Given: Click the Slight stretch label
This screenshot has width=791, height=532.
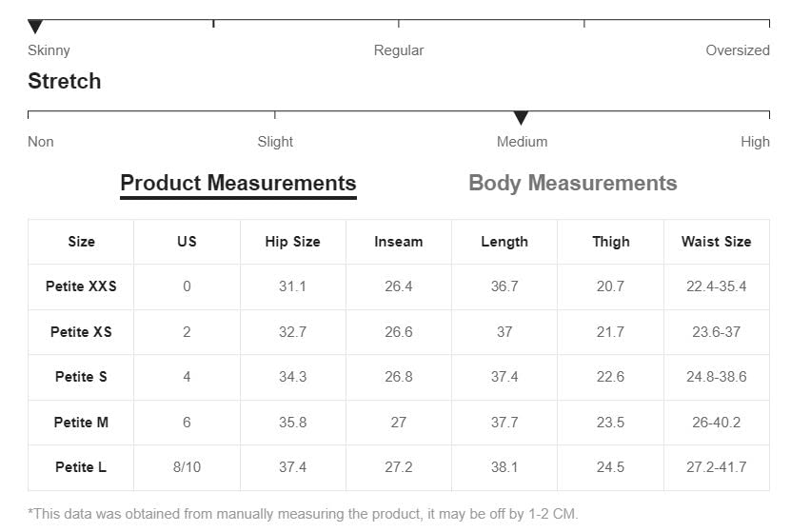Looking at the screenshot, I should pyautogui.click(x=275, y=142).
